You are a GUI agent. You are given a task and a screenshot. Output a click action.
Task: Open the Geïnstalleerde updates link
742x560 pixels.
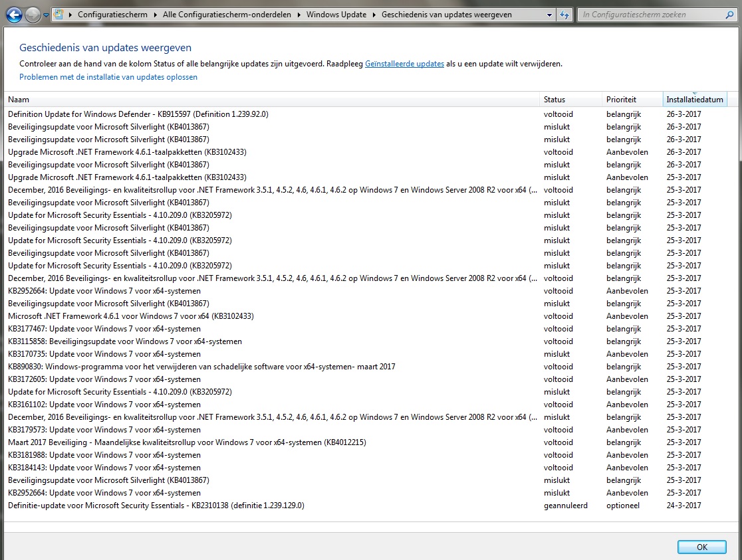point(404,64)
